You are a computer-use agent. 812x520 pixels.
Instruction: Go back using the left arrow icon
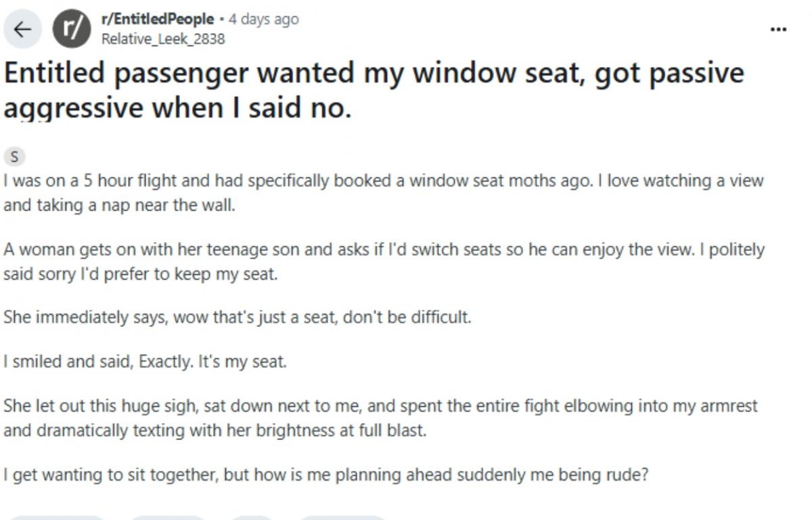23,29
